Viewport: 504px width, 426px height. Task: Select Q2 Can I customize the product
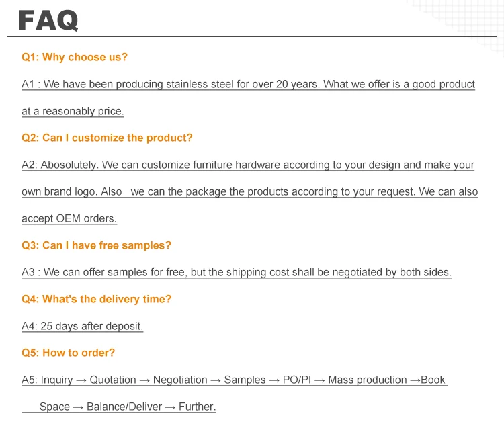coord(107,138)
